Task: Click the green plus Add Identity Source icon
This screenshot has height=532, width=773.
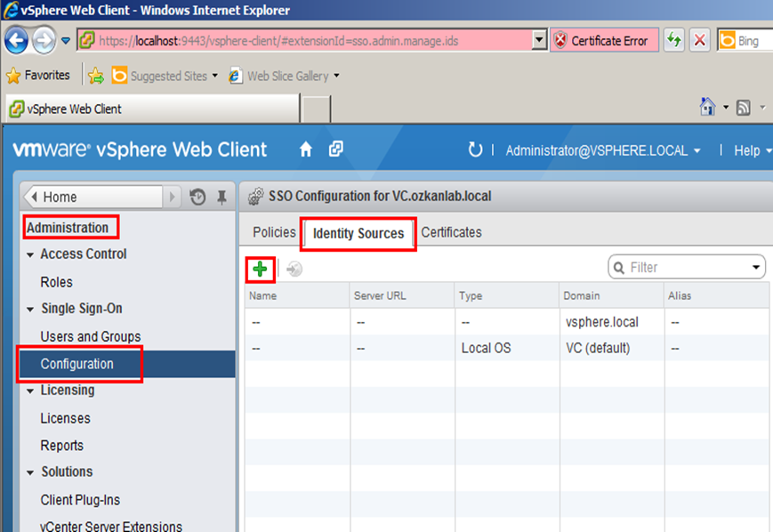Action: [x=260, y=270]
